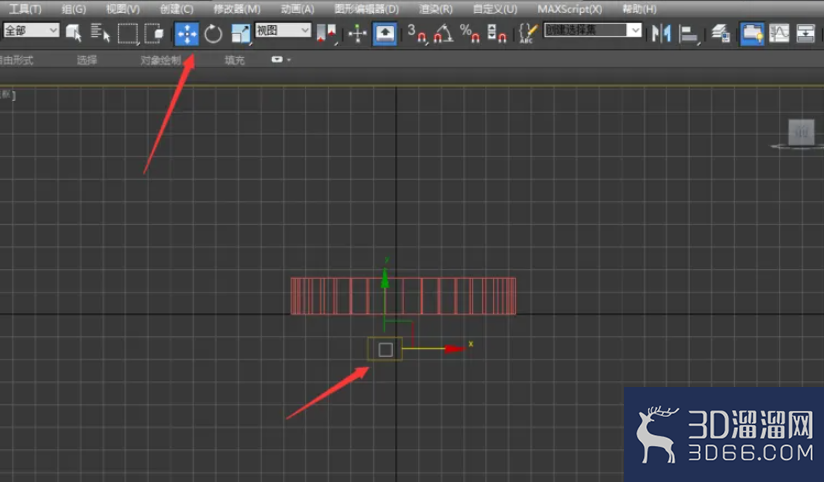Toggle the 3D Snaps magnet

(417, 33)
